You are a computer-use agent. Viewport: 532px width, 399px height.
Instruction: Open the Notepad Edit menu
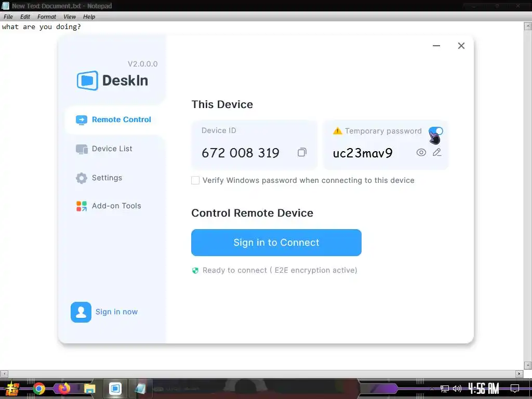coord(25,17)
